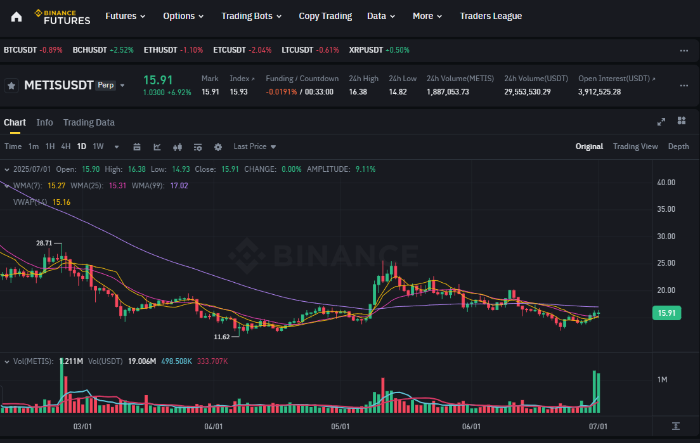Click the WMA(25) value 15.31
700x443 pixels.
pos(117,186)
